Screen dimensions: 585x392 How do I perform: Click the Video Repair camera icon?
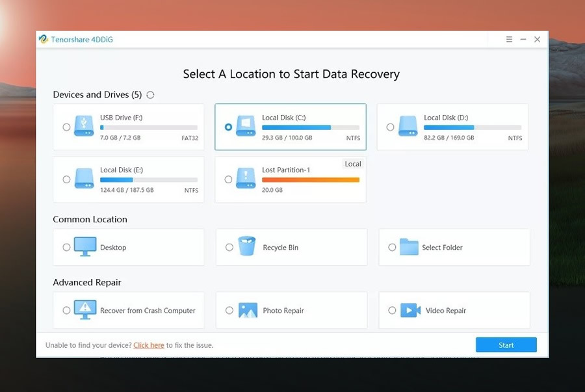point(410,310)
